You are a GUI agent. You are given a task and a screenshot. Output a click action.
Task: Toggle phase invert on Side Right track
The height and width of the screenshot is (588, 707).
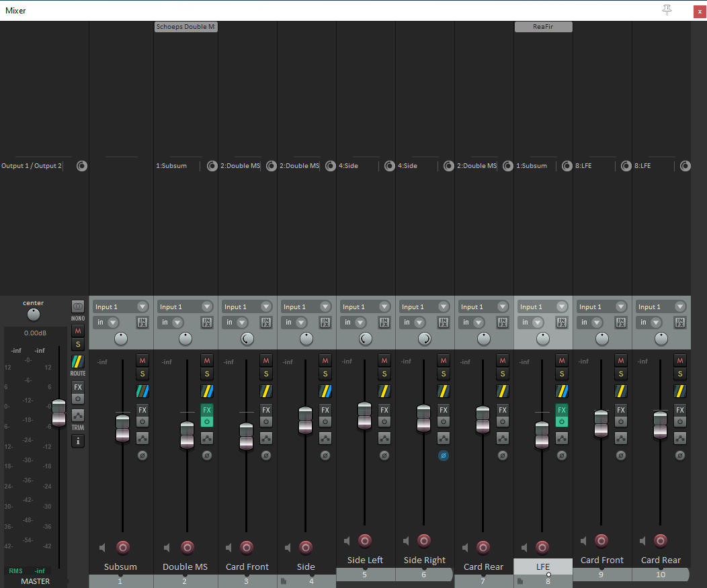click(444, 456)
